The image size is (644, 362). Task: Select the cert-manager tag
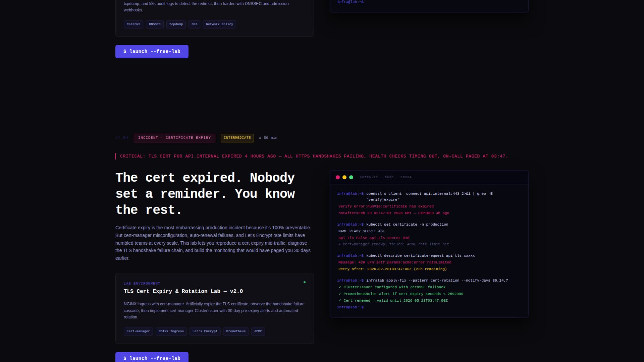pos(138,331)
